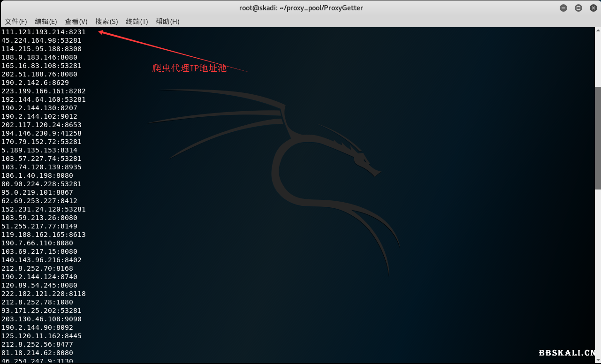Open the 帮助(H) menu
Image resolution: width=601 pixels, height=364 pixels.
(x=167, y=22)
